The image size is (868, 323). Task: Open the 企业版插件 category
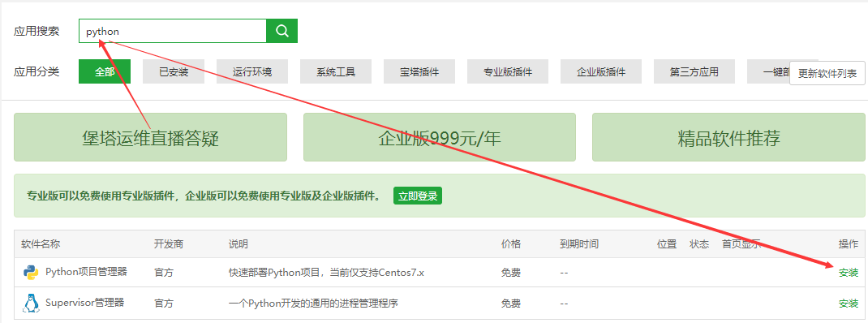(x=601, y=72)
